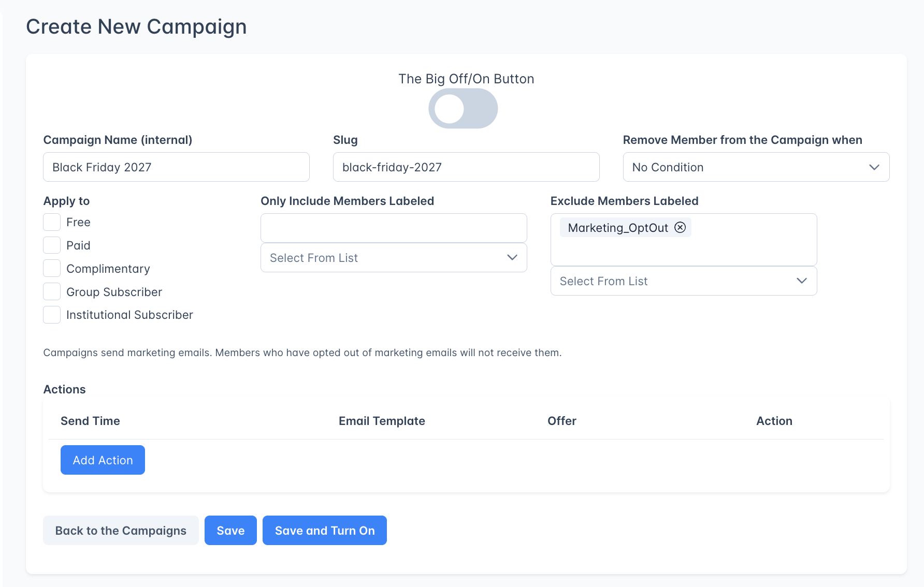Edit the Campaign Name field
The height and width of the screenshot is (587, 924).
(x=176, y=167)
